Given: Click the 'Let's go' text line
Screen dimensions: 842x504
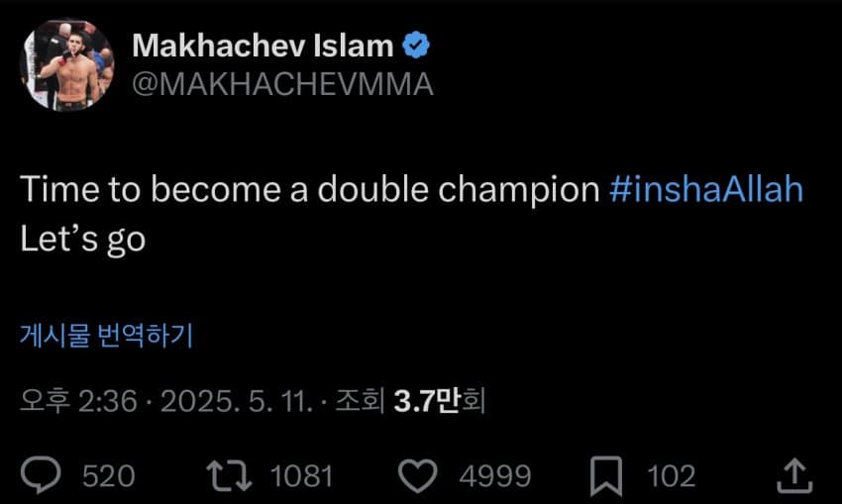Looking at the screenshot, I should pos(83,239).
